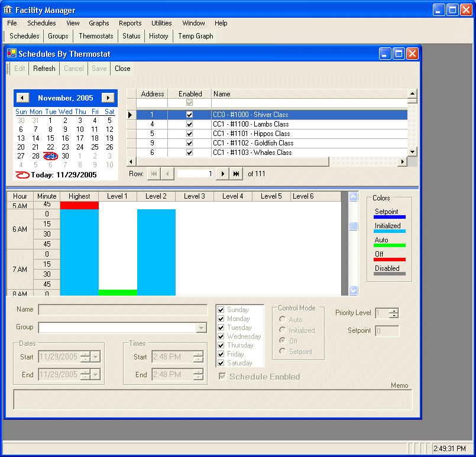Click the Schedules By Thermostat window icon
This screenshot has width=476, height=457.
12,53
